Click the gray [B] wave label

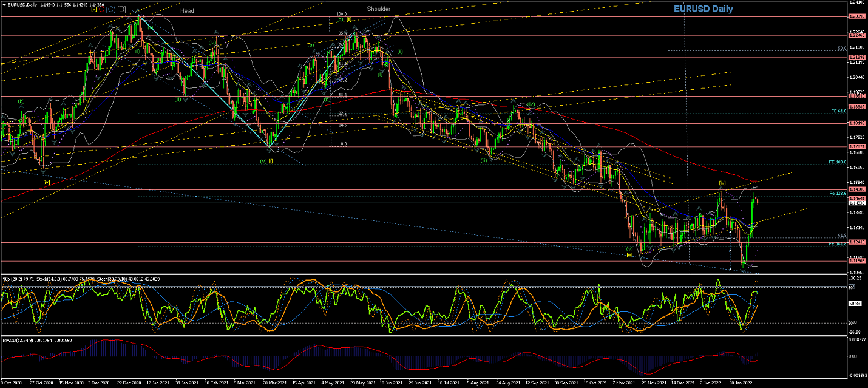(x=122, y=10)
